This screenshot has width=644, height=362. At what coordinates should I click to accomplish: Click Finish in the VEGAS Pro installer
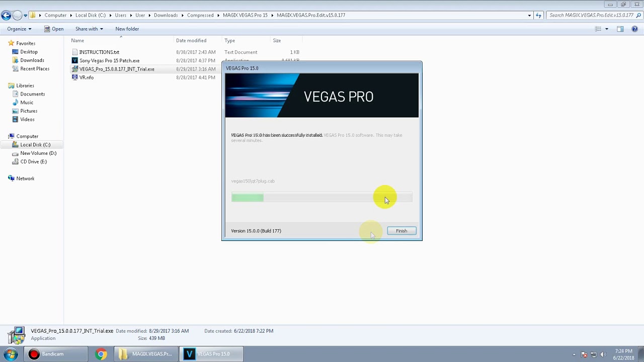pos(401,231)
